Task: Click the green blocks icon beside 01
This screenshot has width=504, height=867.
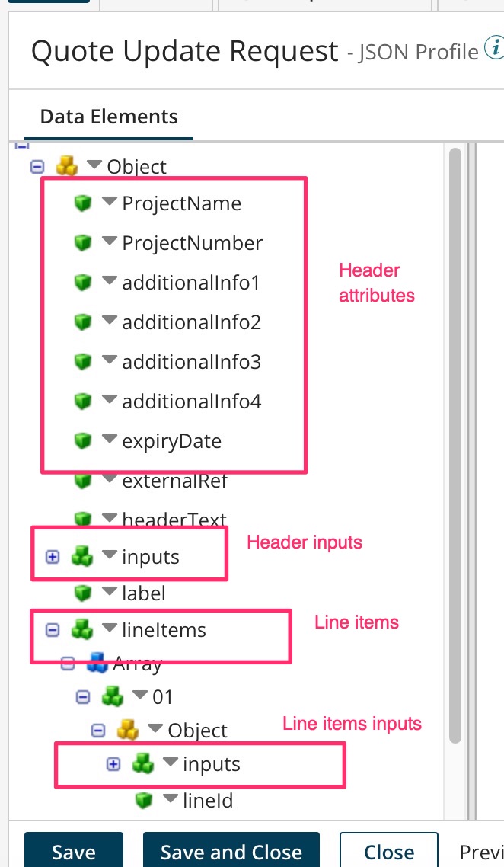Action: [x=111, y=696]
